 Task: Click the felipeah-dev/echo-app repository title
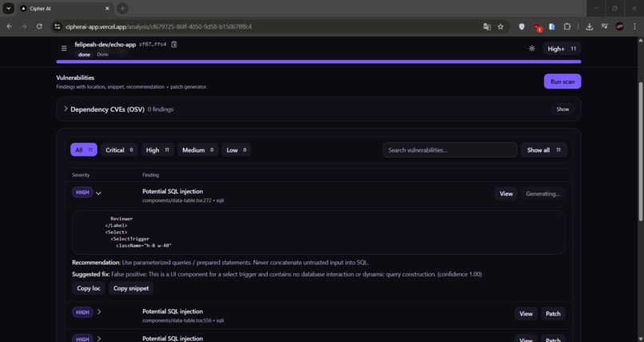coord(105,44)
